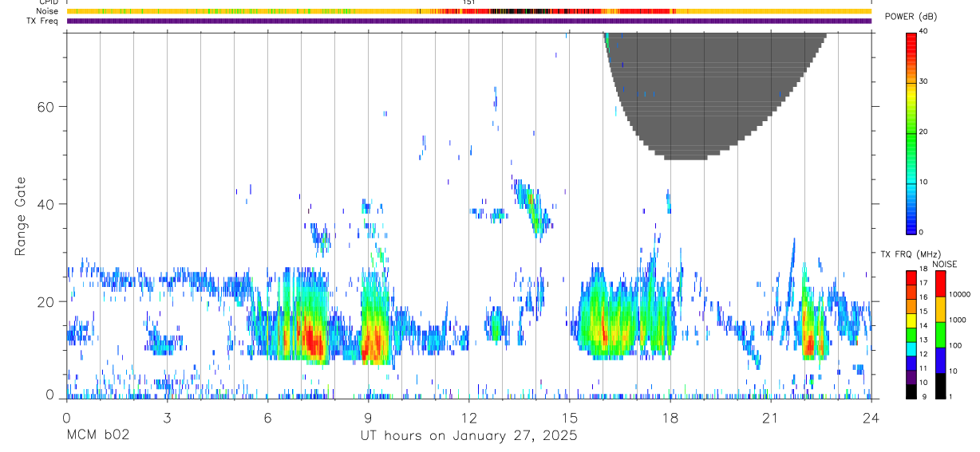Click Range Gate axis tick label '40'
The height and width of the screenshot is (452, 980).
tap(45, 204)
